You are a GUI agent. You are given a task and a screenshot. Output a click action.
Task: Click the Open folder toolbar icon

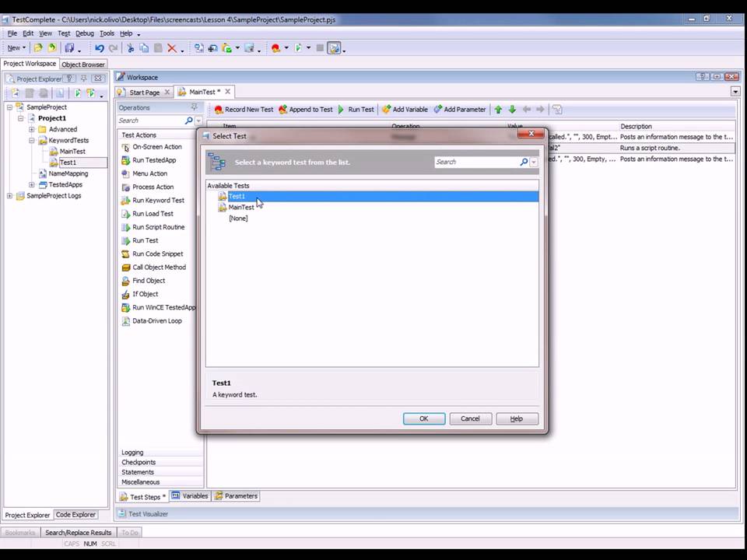pos(38,48)
